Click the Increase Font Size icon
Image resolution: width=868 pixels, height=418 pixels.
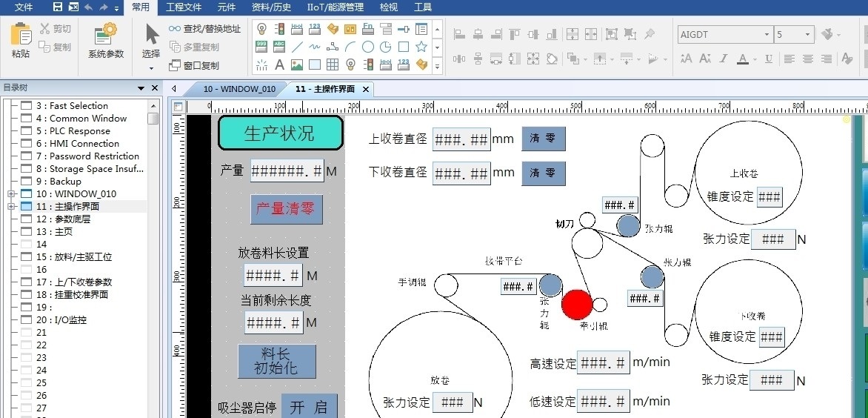[686, 58]
